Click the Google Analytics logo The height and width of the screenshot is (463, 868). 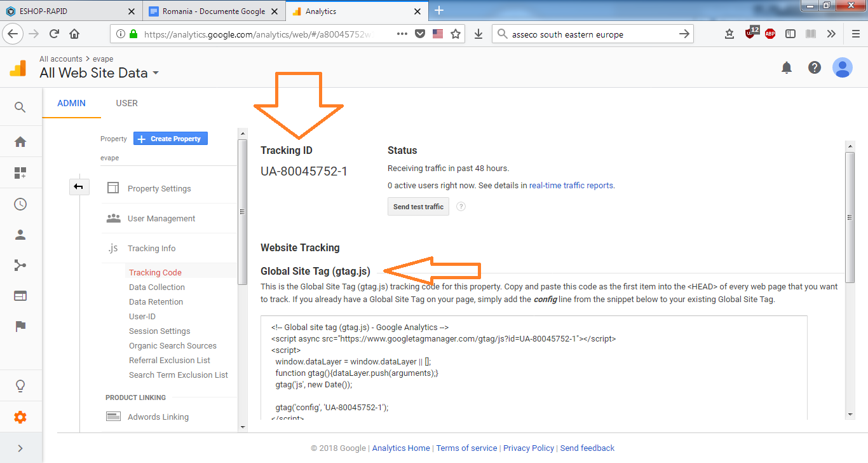click(18, 67)
